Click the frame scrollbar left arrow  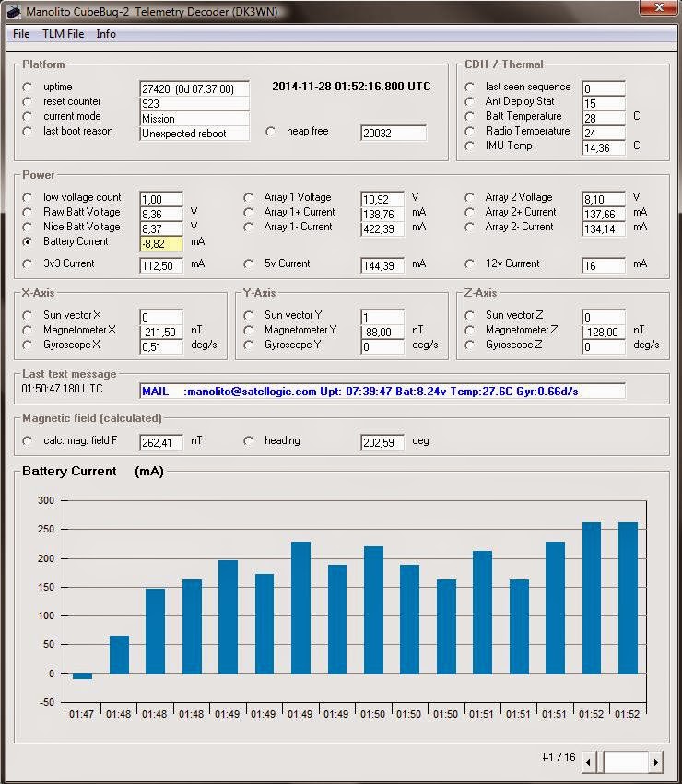[x=588, y=762]
